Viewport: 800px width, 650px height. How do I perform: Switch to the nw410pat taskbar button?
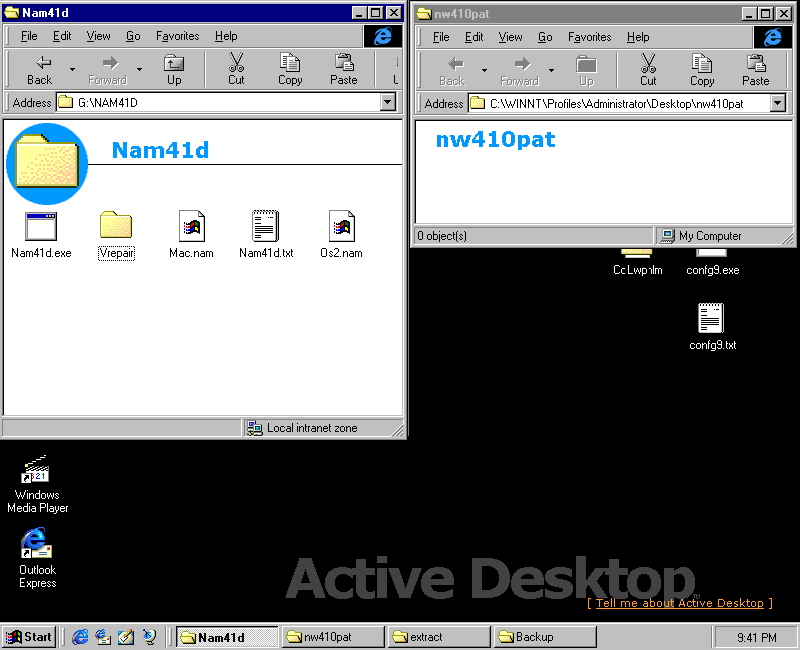pyautogui.click(x=333, y=637)
